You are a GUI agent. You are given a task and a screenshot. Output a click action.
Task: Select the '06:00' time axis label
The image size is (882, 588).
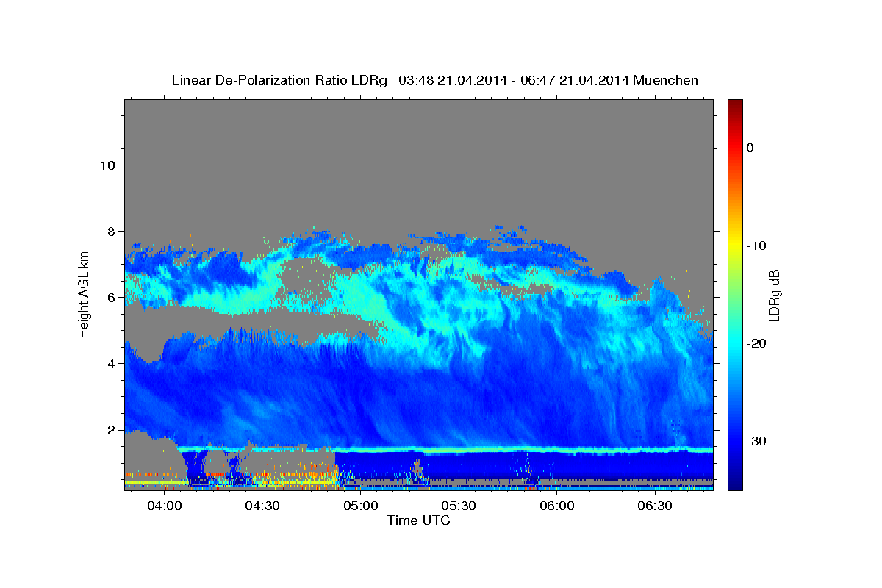click(x=557, y=506)
